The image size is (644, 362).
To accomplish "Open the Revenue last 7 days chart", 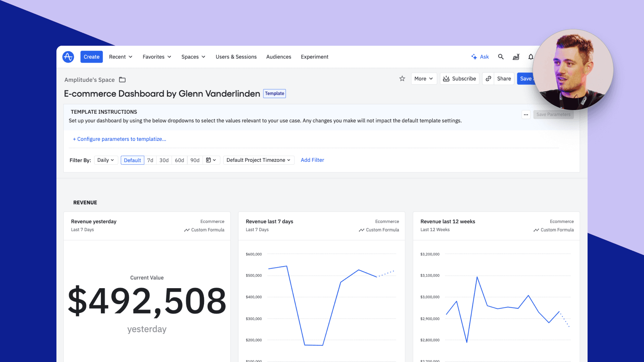I will [x=269, y=222].
